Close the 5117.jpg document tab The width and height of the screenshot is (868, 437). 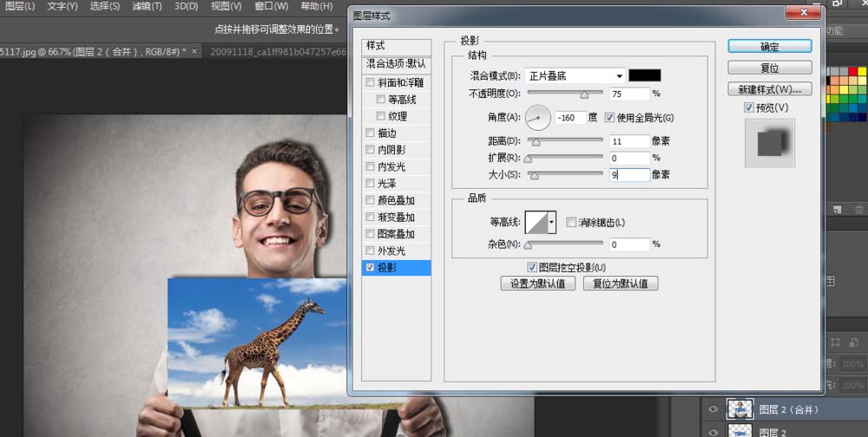coord(194,51)
